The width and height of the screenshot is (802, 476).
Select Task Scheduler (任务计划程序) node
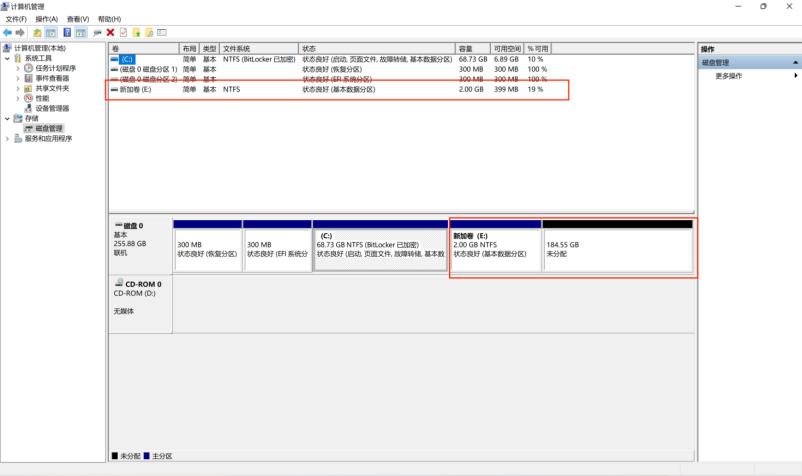[x=55, y=68]
